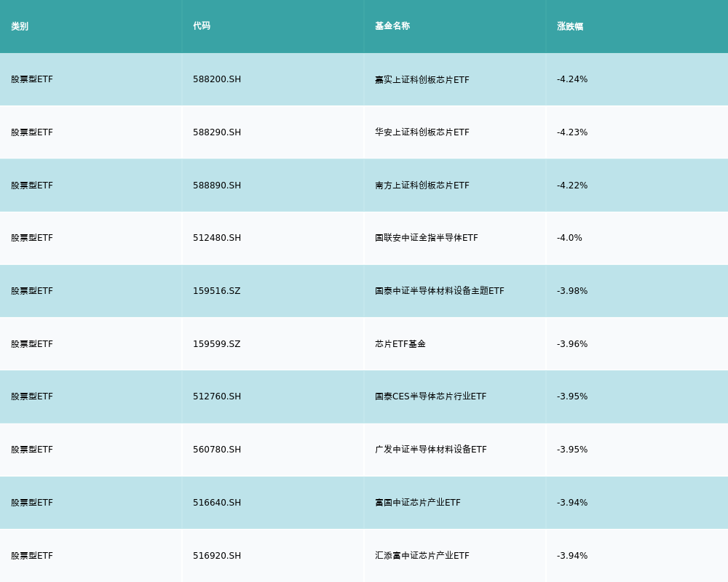Viewport: 728px width, 582px height.
Task: Select fund code 588200.SH
Action: pos(217,79)
